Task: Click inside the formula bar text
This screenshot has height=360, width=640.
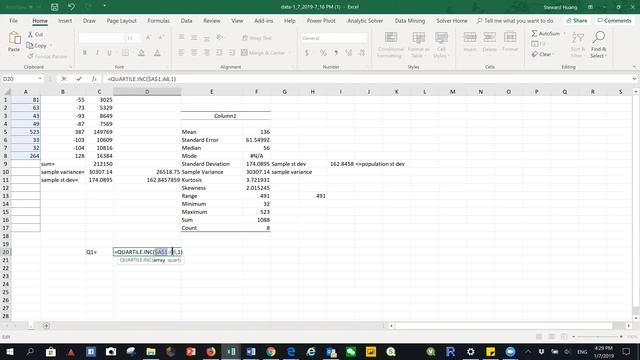Action: [142, 79]
